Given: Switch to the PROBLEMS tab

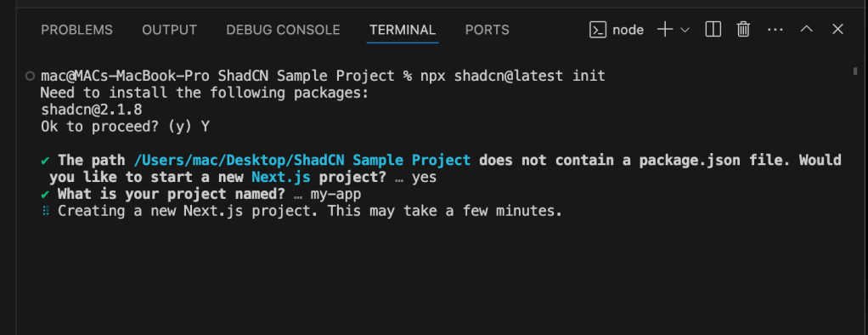Looking at the screenshot, I should pyautogui.click(x=77, y=30).
